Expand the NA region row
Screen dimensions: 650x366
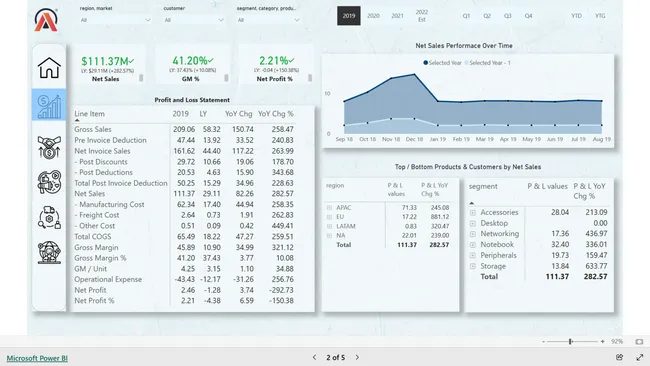point(329,235)
